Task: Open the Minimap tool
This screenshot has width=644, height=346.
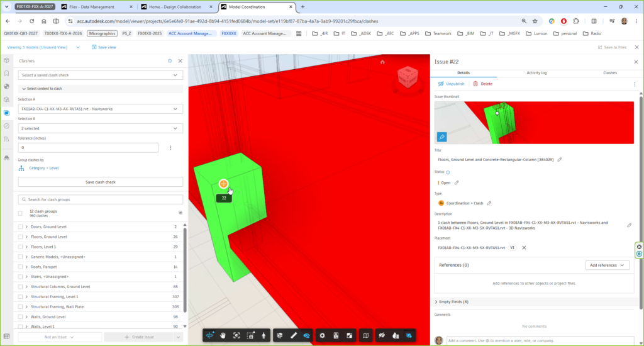Action: (x=365, y=336)
